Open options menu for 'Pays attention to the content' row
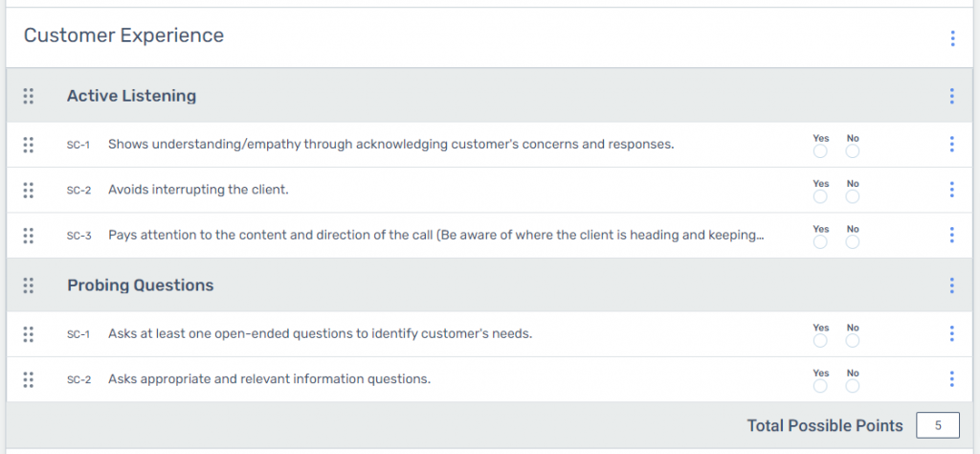Viewport: 980px width, 454px height. click(952, 235)
